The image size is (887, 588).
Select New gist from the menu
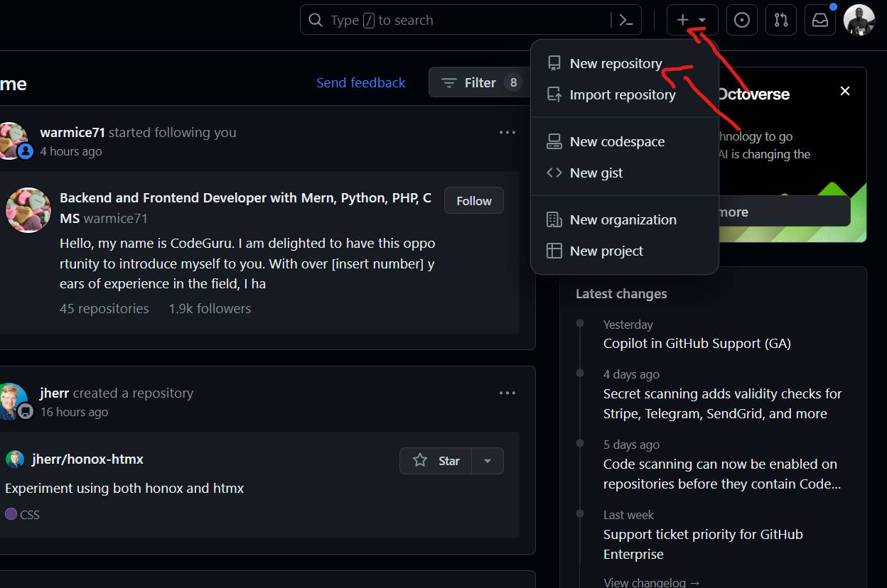point(625,173)
